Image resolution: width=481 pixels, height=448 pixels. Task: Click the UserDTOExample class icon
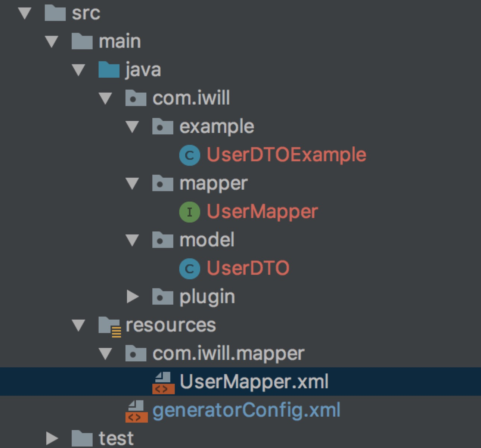(190, 155)
